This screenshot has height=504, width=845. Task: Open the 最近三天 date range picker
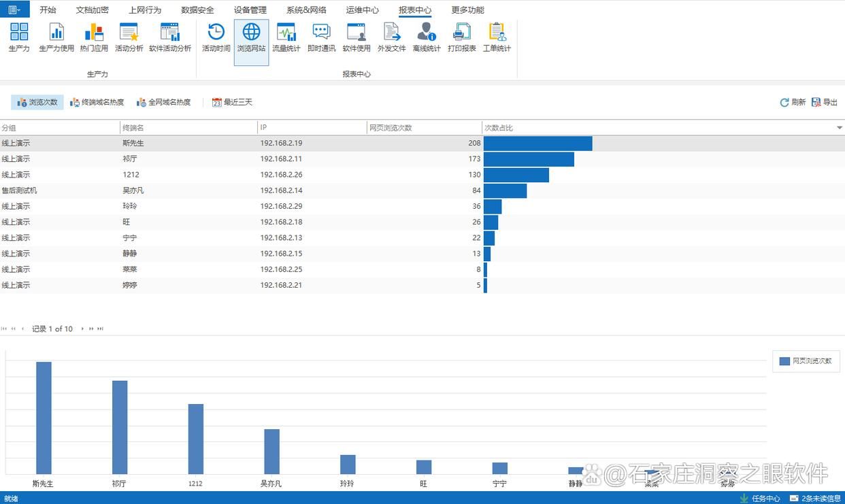(x=232, y=102)
